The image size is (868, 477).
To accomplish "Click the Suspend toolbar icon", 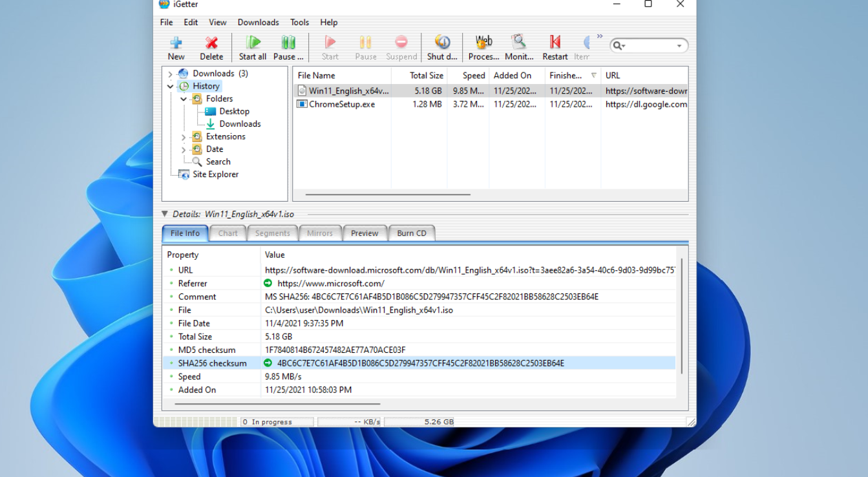I will click(401, 43).
